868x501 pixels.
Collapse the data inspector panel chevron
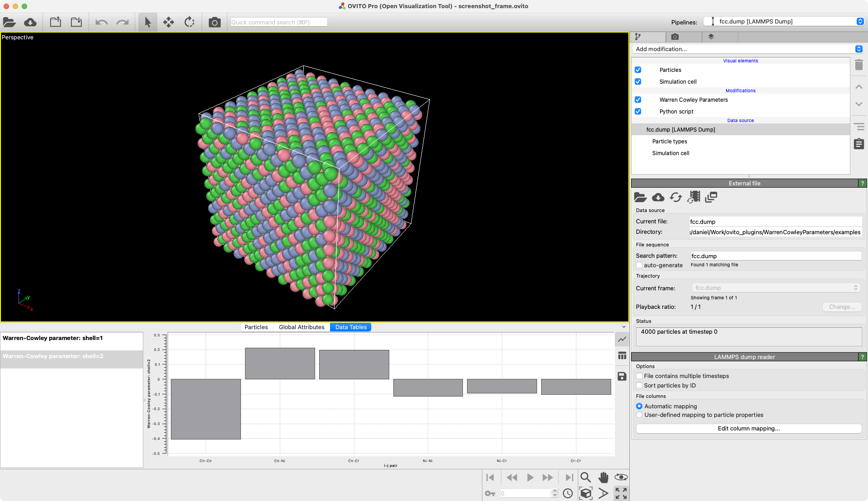(624, 327)
